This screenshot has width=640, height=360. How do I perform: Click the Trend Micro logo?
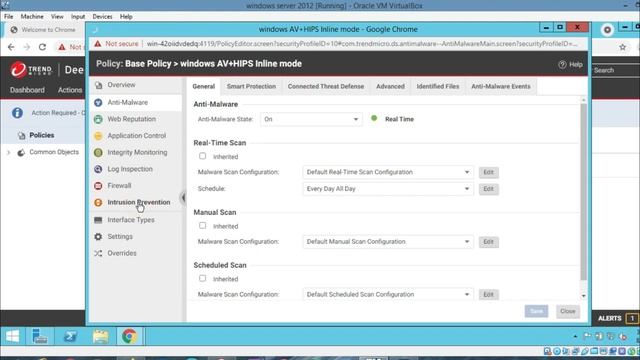coord(32,70)
